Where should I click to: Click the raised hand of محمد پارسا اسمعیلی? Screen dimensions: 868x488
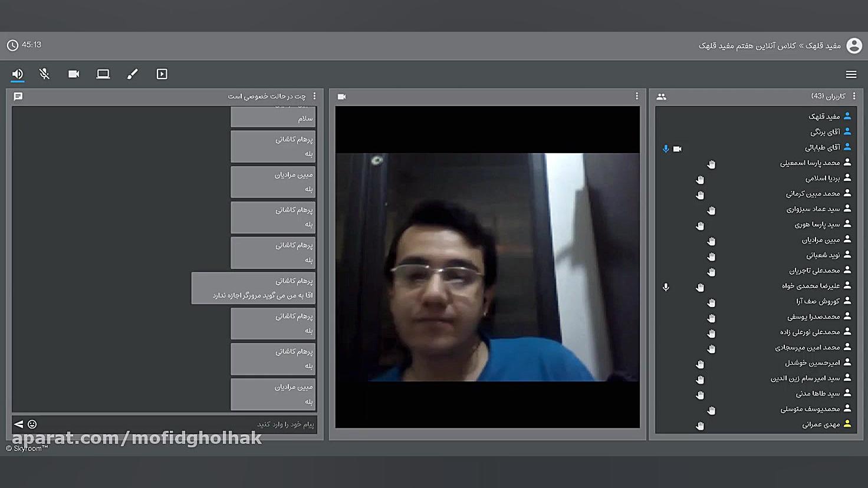tap(711, 164)
